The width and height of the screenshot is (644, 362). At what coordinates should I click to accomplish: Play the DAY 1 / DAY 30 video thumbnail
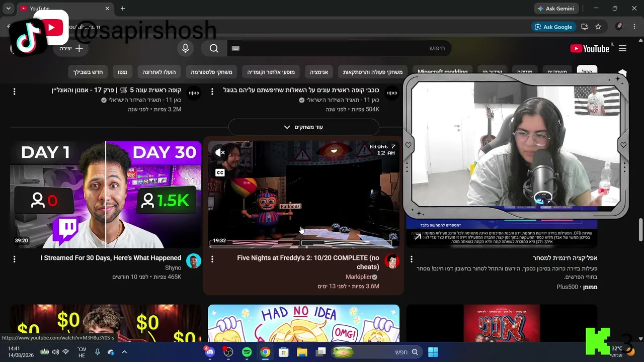(106, 195)
